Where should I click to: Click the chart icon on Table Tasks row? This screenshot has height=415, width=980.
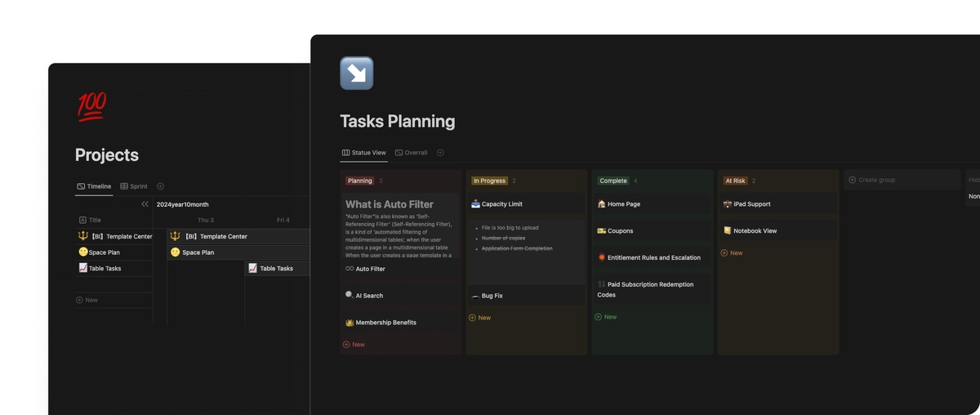click(83, 268)
